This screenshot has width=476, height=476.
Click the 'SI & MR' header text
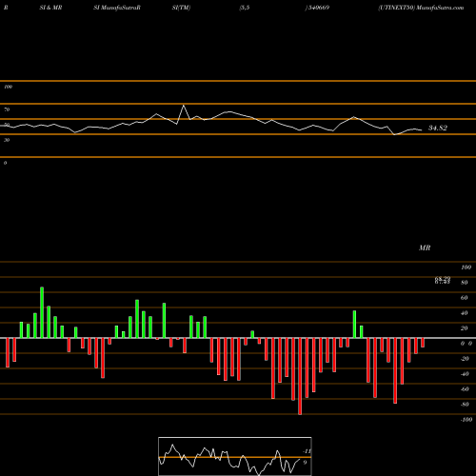click(x=50, y=8)
